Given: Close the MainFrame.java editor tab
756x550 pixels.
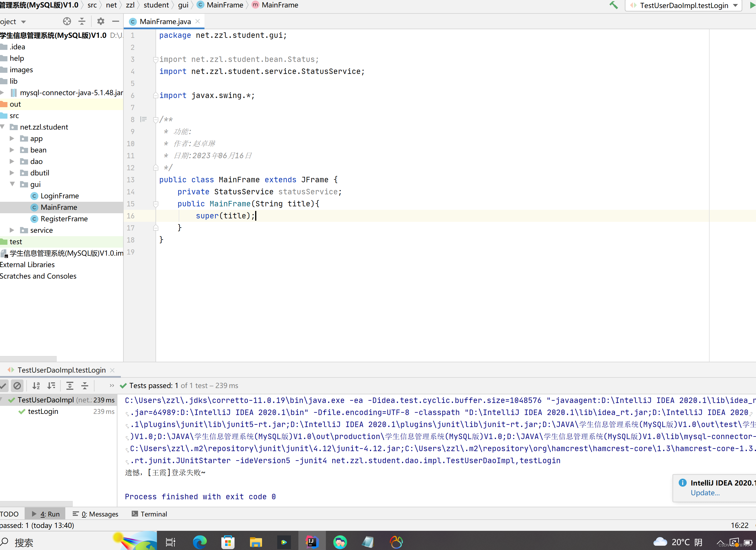Looking at the screenshot, I should pyautogui.click(x=198, y=21).
